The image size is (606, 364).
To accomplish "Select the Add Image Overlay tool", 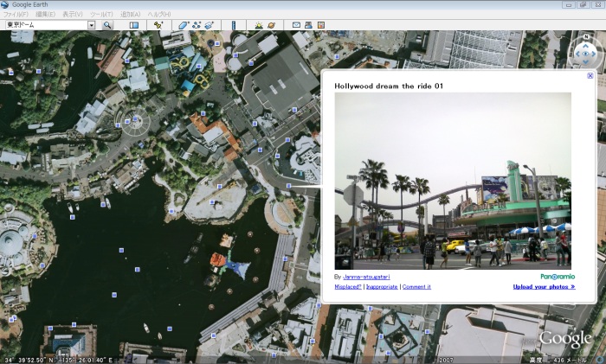I will [210, 25].
